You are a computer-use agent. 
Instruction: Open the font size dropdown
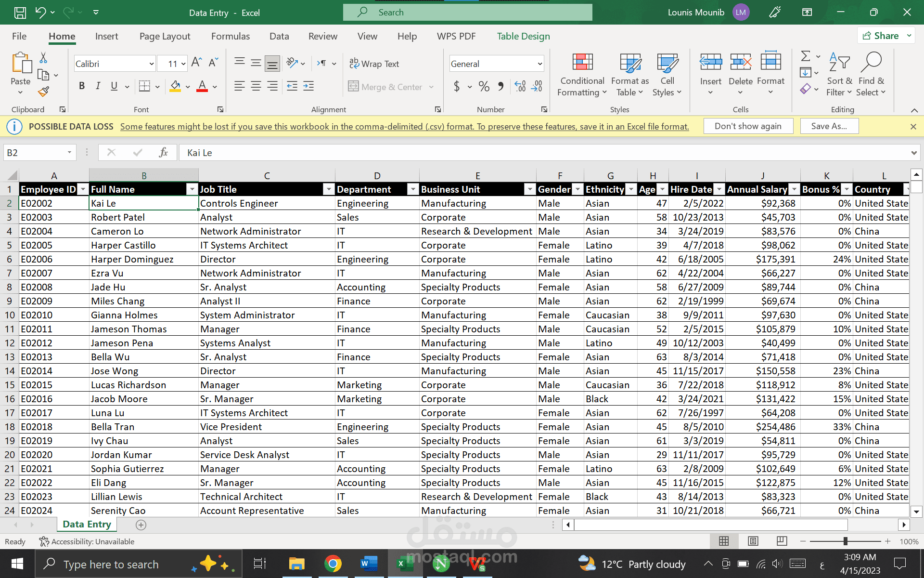point(183,64)
